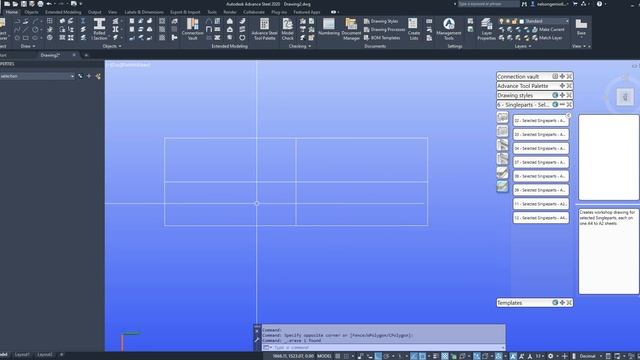The image size is (640, 360).
Task: Click the Plot/Print icon in quick access toolbar
Action: pos(40,4)
